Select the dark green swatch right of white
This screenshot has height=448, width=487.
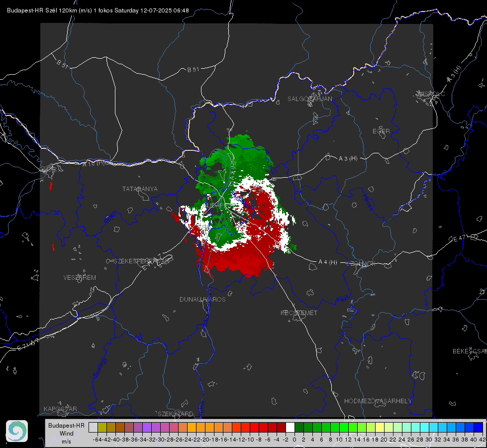(299, 428)
